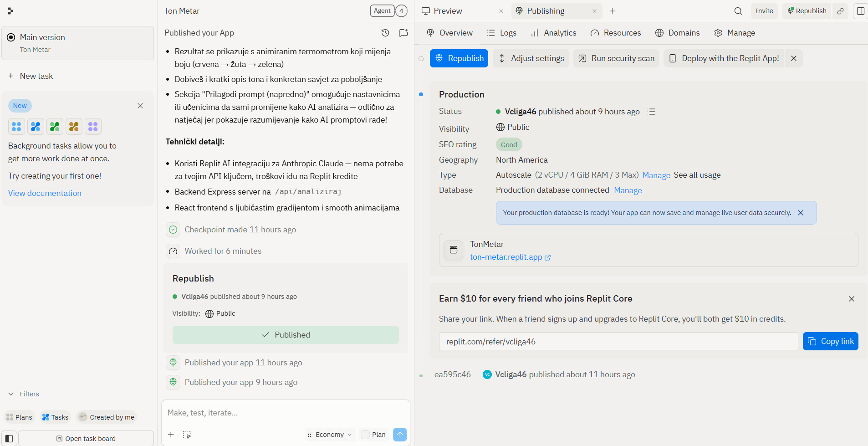Dismiss the production database ready banner
This screenshot has width=868, height=446.
801,213
